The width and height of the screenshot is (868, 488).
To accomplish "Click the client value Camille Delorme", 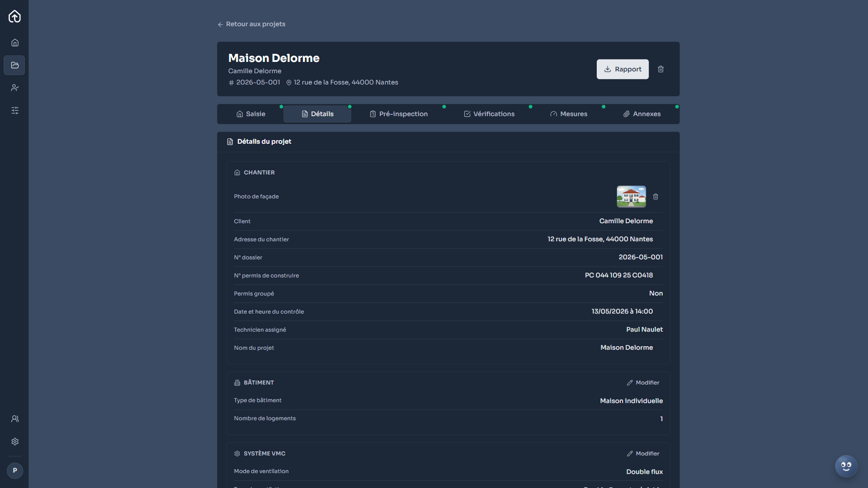I will 626,221.
